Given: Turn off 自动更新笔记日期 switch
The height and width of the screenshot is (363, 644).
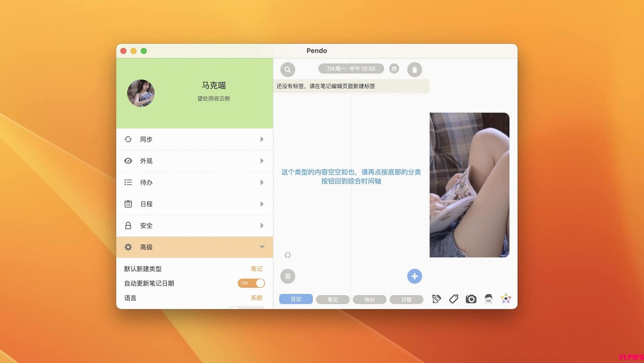Looking at the screenshot, I should 251,283.
